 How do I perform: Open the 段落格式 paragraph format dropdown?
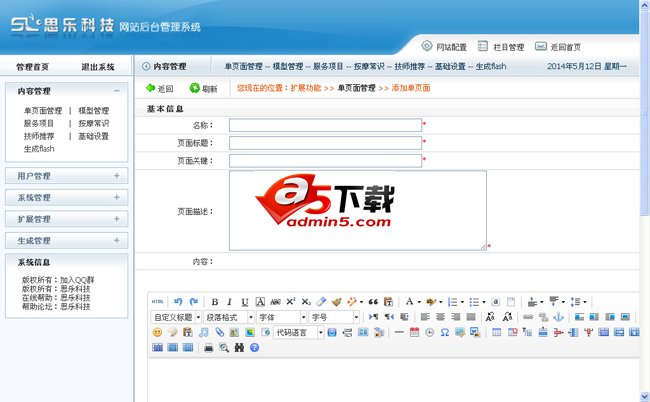[228, 317]
